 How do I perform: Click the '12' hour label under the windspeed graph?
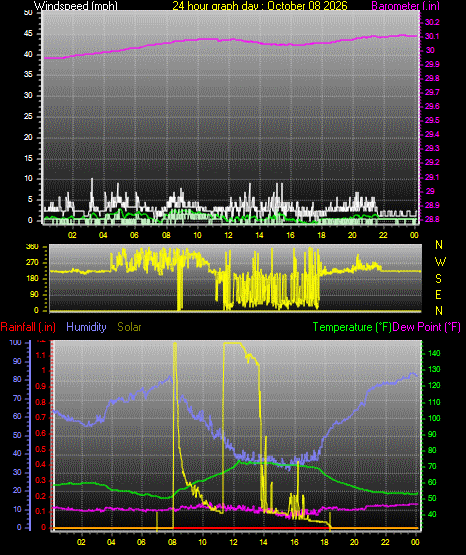[228, 235]
